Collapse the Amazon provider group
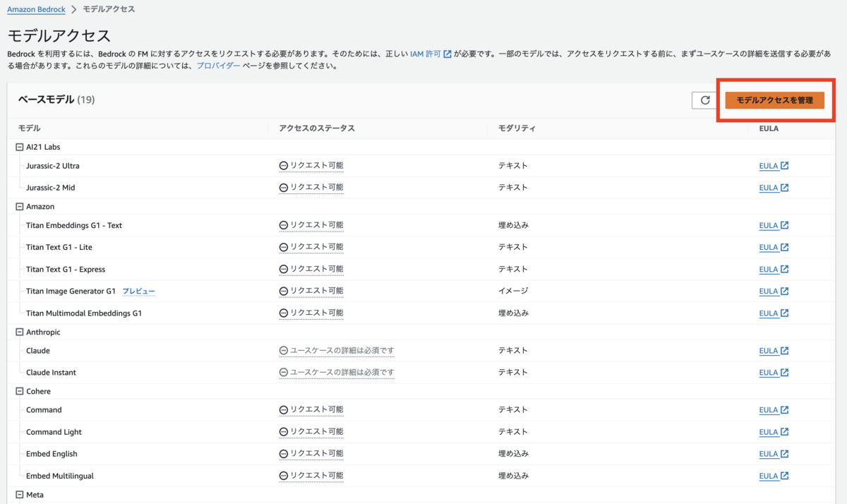The image size is (847, 504). tap(20, 207)
